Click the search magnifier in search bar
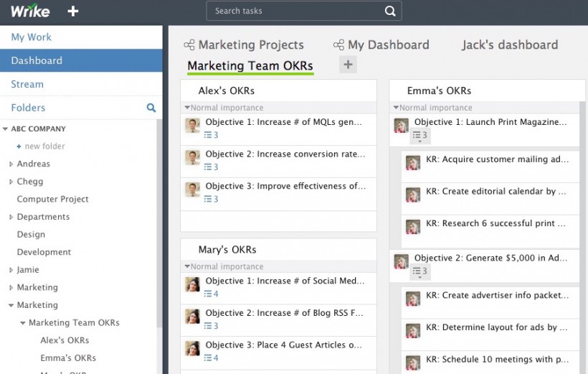Image resolution: width=588 pixels, height=374 pixels. coord(390,11)
